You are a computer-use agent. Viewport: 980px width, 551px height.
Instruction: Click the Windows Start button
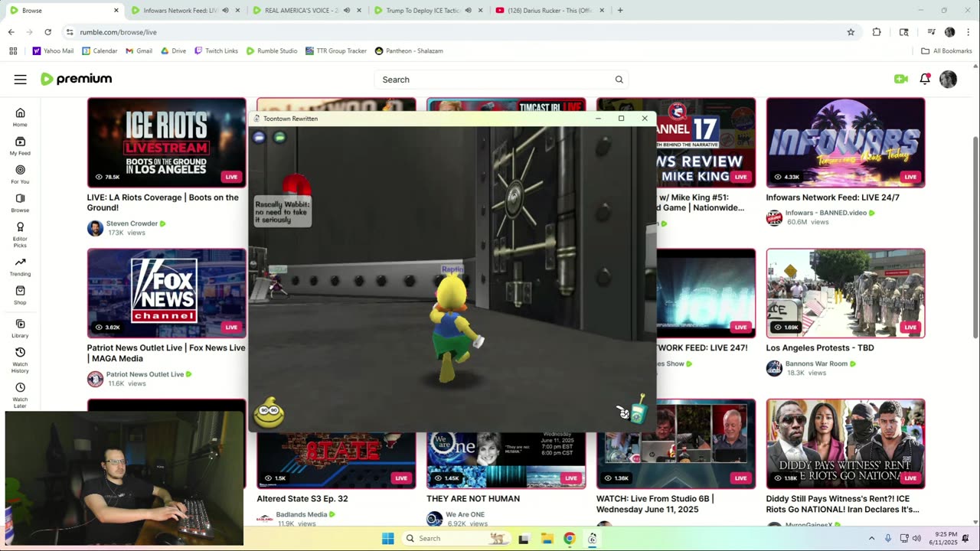point(387,539)
